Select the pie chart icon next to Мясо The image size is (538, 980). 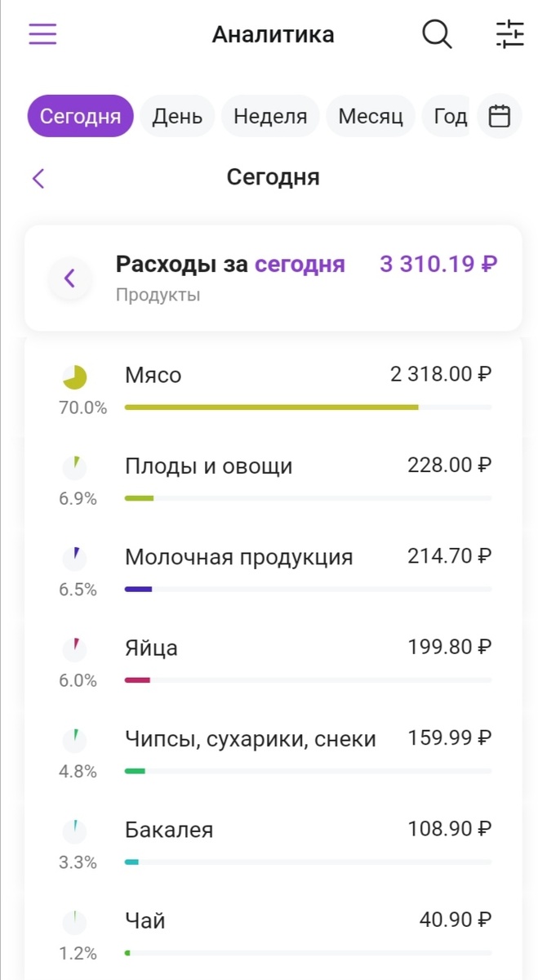(x=74, y=375)
